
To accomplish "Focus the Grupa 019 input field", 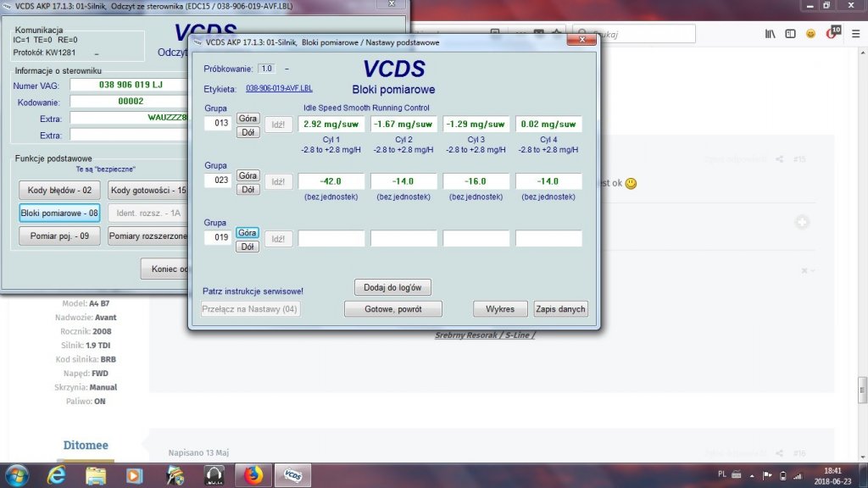I will coord(218,237).
